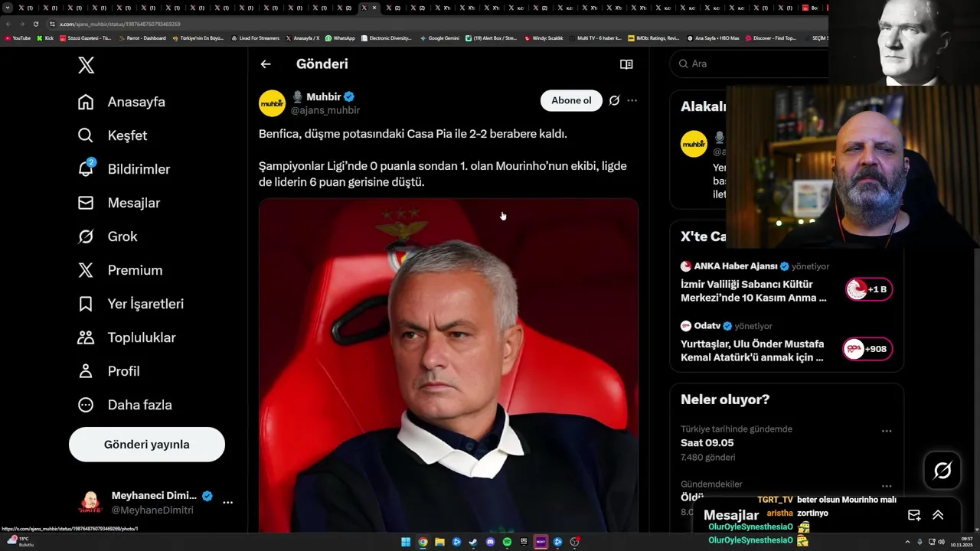The image size is (980, 551).
Task: Compose new message in Mesajlar bar
Action: click(913, 515)
